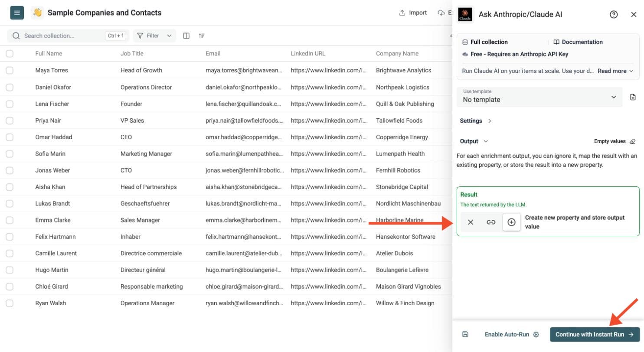Click the column layout icon beside Filter

(186, 36)
